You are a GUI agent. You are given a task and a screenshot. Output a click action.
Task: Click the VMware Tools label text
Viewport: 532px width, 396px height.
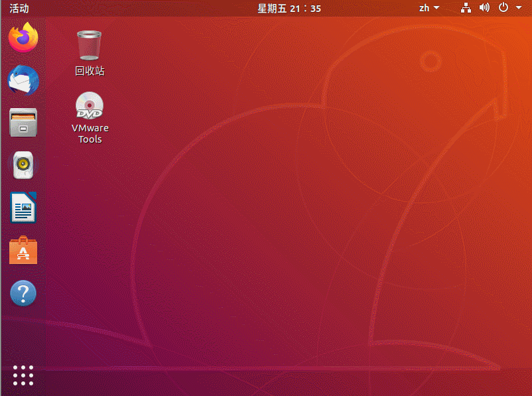[x=89, y=133]
